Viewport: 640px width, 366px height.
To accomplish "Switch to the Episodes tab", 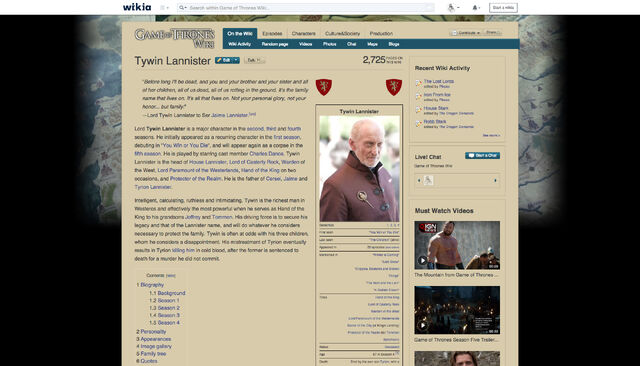I will (272, 33).
